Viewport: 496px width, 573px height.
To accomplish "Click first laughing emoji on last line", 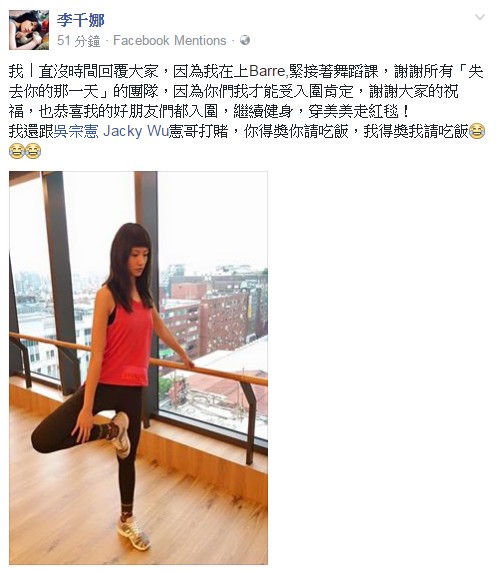I will click(x=16, y=151).
